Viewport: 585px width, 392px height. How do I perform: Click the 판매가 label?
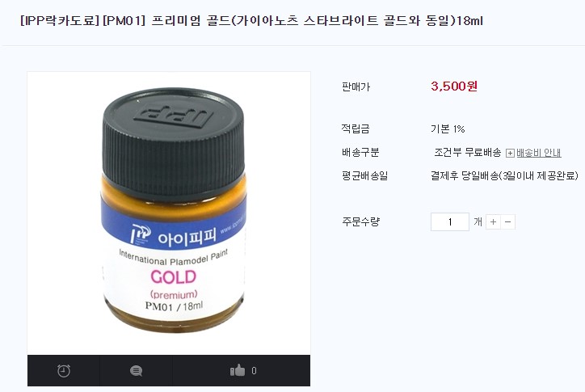point(356,86)
